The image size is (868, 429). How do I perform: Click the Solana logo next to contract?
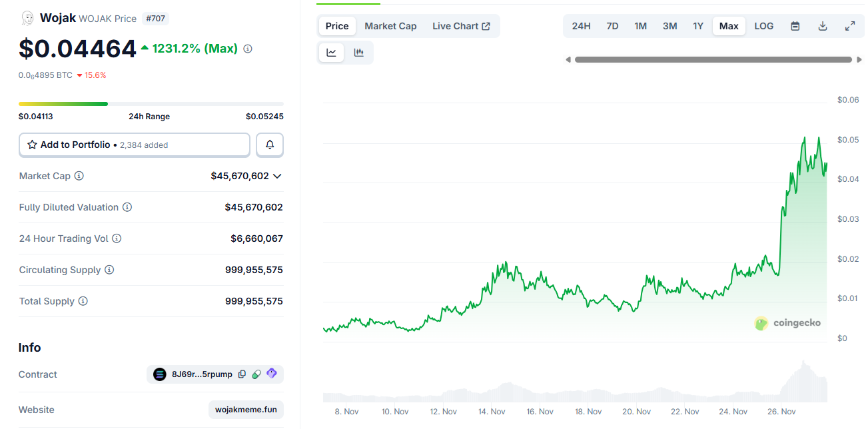tap(159, 374)
